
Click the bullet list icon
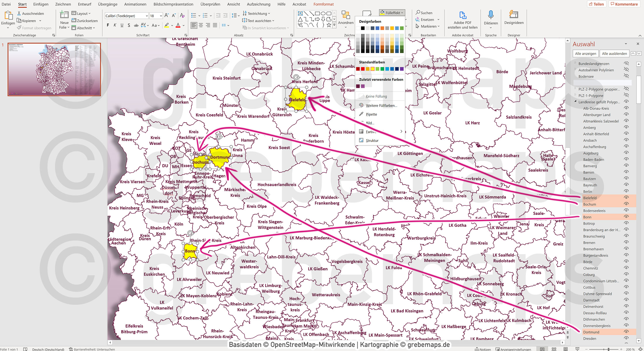click(193, 16)
